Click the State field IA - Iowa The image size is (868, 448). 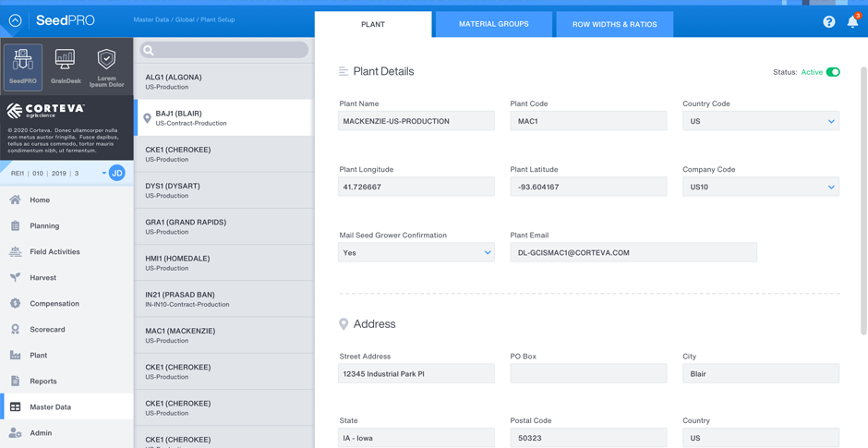pos(416,438)
